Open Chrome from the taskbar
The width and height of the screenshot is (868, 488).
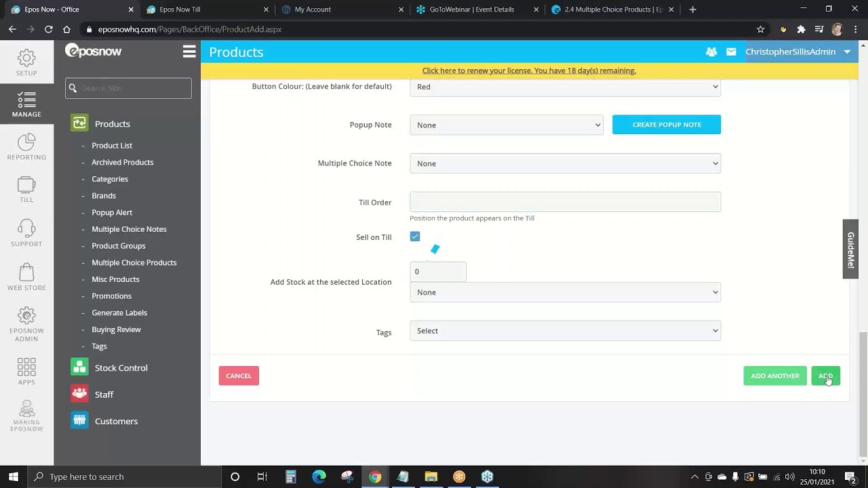tap(375, 476)
